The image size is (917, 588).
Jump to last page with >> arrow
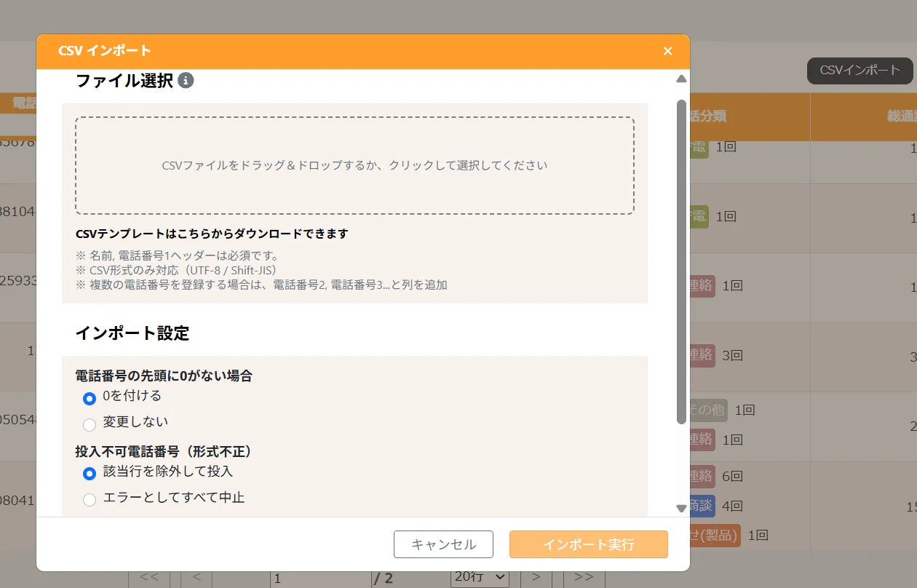click(584, 578)
